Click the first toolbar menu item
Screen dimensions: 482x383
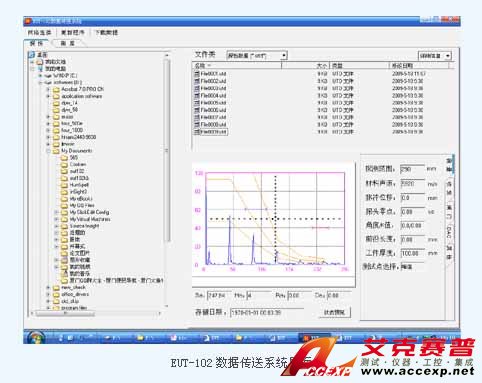(39, 32)
